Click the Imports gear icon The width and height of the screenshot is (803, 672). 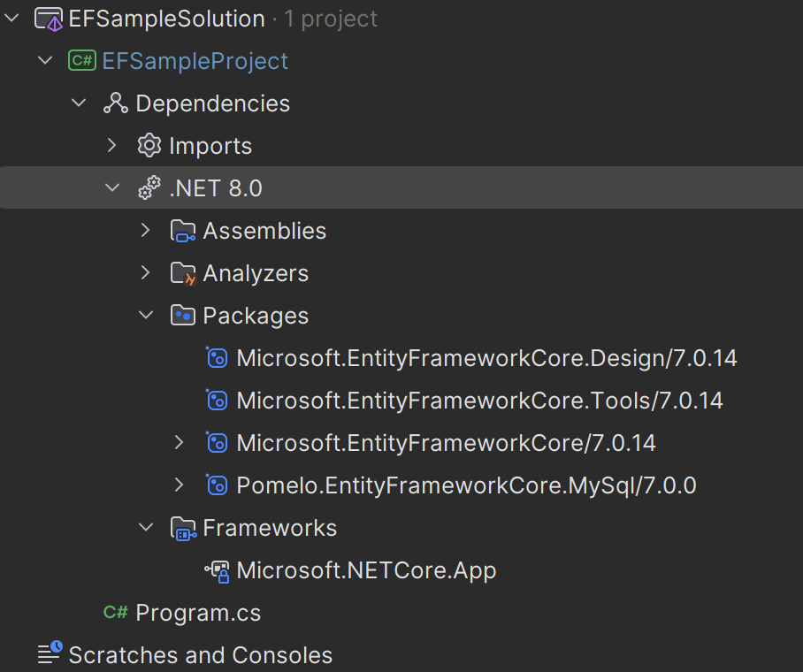[x=149, y=146]
